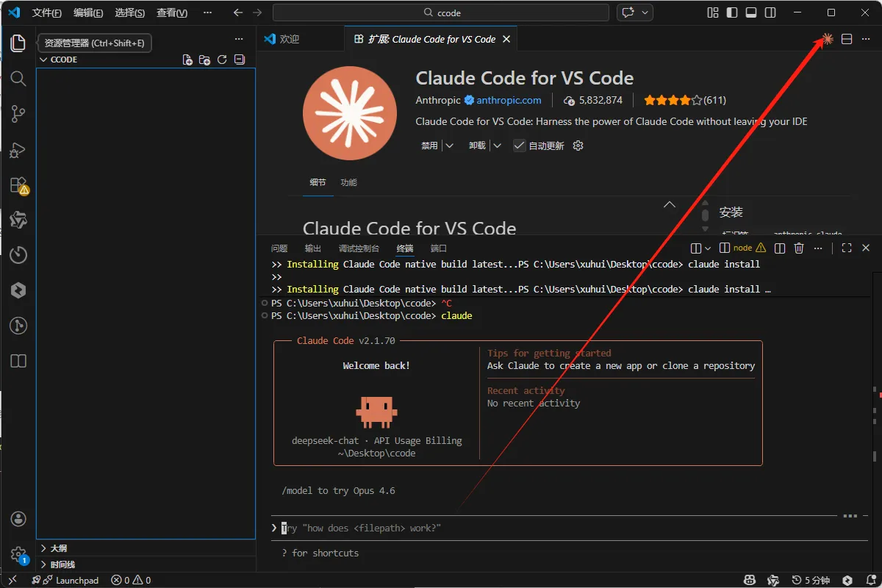Switch to the 输出 panel tab
The height and width of the screenshot is (588, 882).
click(x=313, y=248)
